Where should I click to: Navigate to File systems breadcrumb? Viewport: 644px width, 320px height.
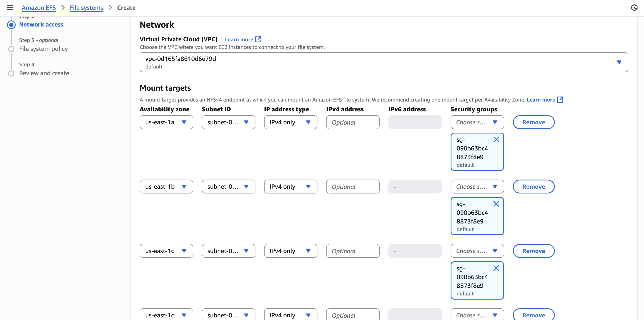pos(86,8)
